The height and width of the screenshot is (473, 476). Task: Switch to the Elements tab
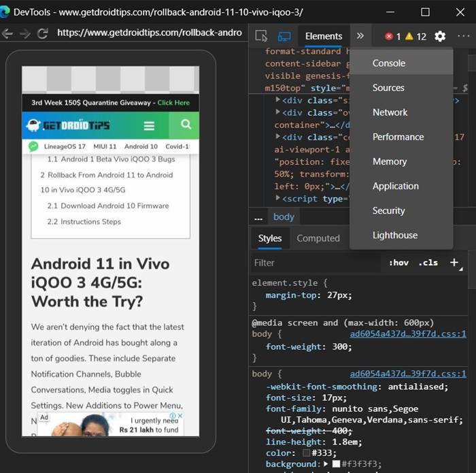tap(324, 36)
